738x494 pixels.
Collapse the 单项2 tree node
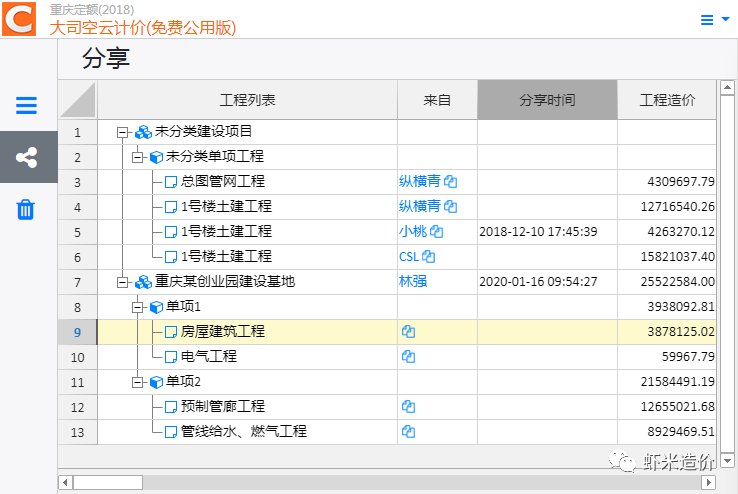137,382
